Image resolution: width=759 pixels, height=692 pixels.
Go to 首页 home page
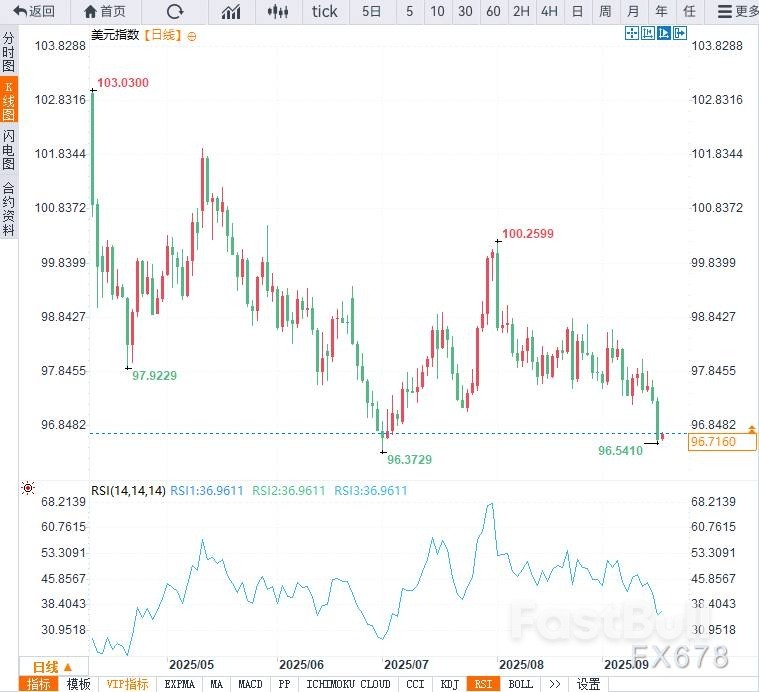(x=106, y=12)
